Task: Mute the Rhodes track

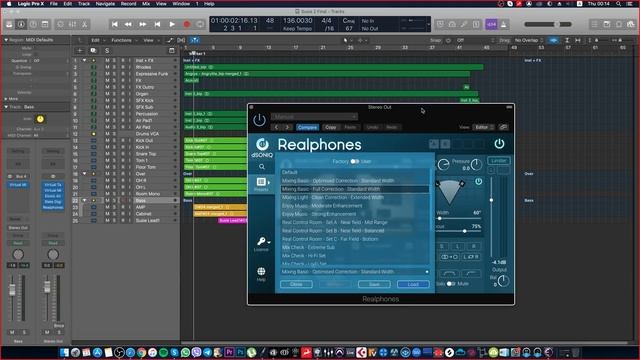Action: (x=107, y=67)
